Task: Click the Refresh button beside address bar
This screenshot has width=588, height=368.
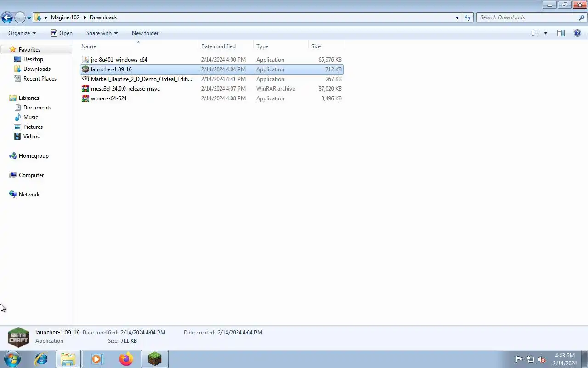Action: (x=468, y=17)
